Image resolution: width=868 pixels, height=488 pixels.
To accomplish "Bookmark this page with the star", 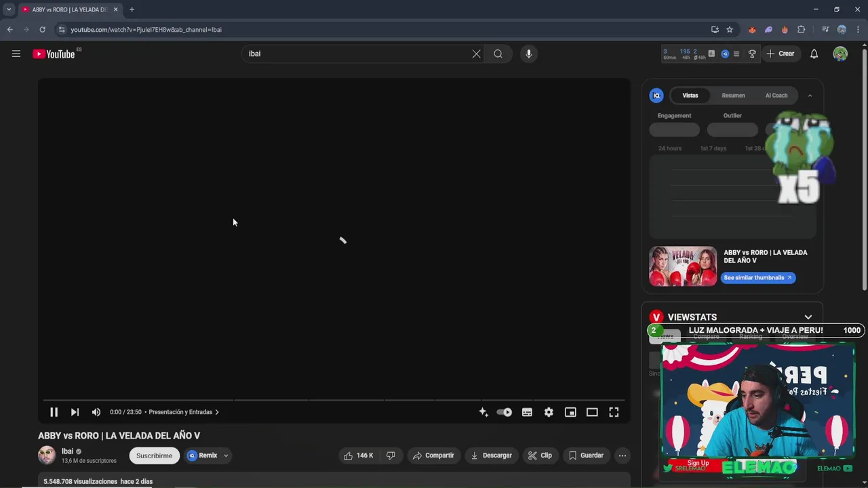I will (x=730, y=30).
